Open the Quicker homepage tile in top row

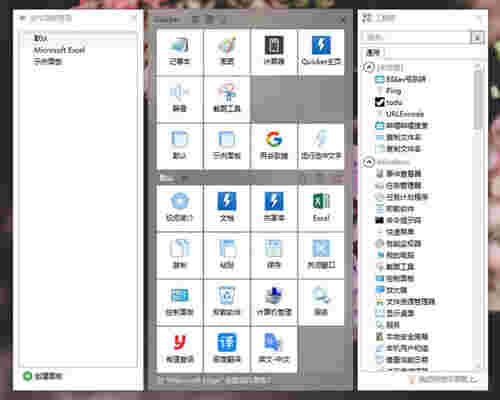click(321, 52)
